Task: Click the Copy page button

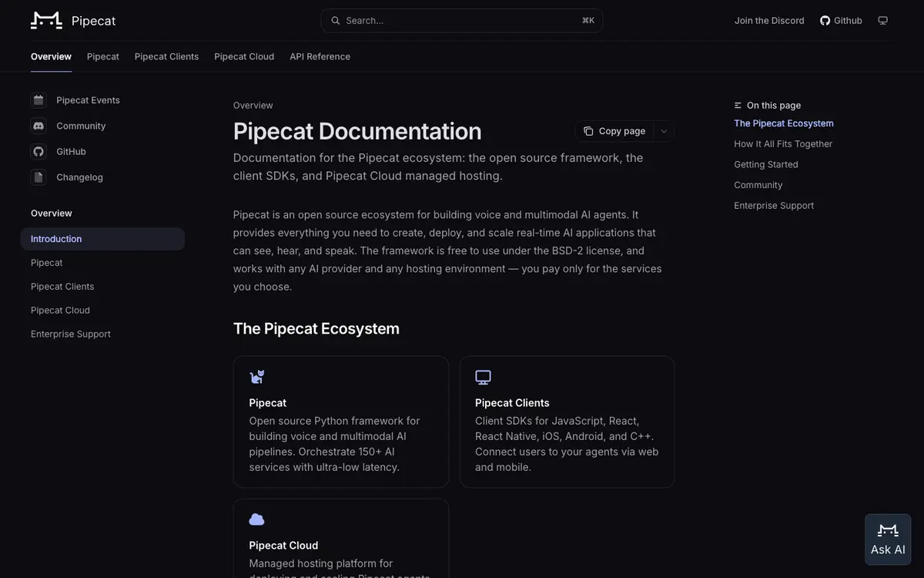Action: [614, 131]
